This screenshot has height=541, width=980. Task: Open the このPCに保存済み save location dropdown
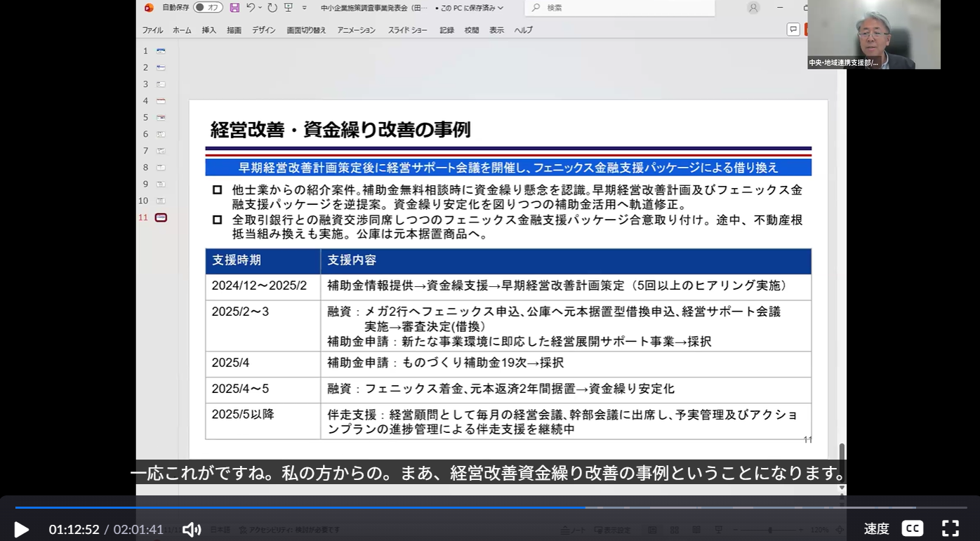(x=469, y=8)
